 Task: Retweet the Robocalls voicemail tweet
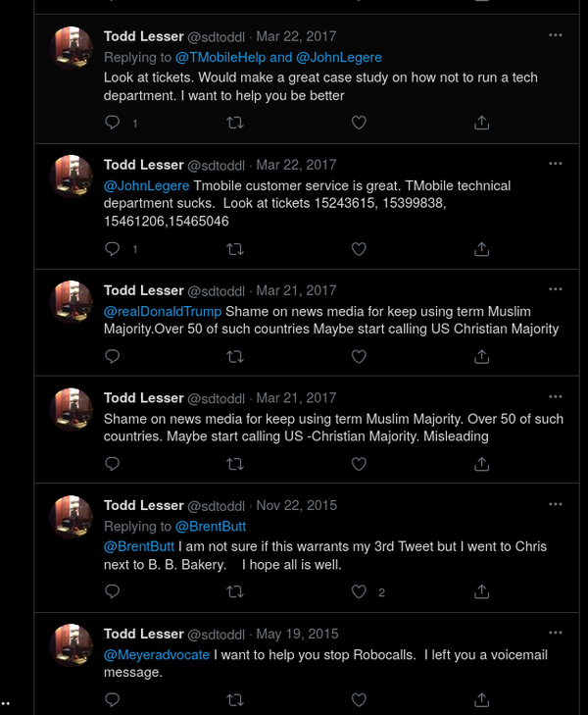(235, 699)
